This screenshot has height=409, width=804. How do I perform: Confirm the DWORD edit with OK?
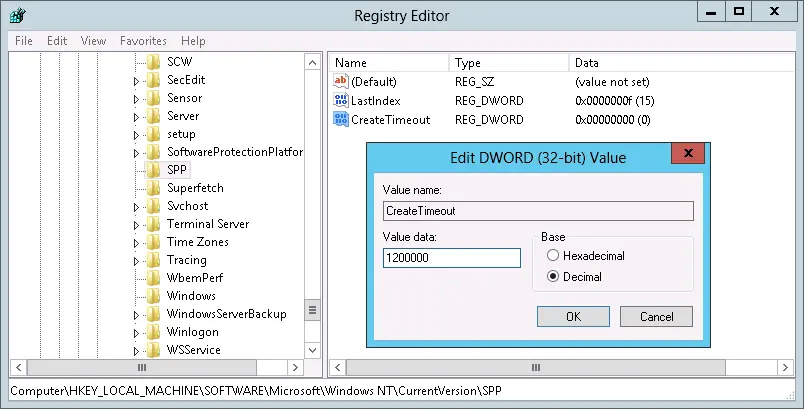tap(573, 316)
